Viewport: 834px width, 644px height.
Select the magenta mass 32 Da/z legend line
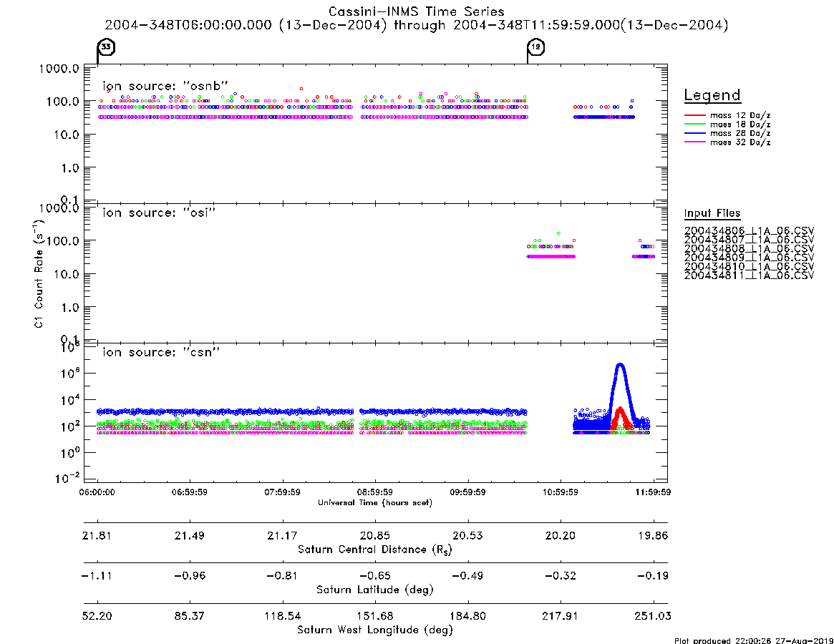(694, 142)
